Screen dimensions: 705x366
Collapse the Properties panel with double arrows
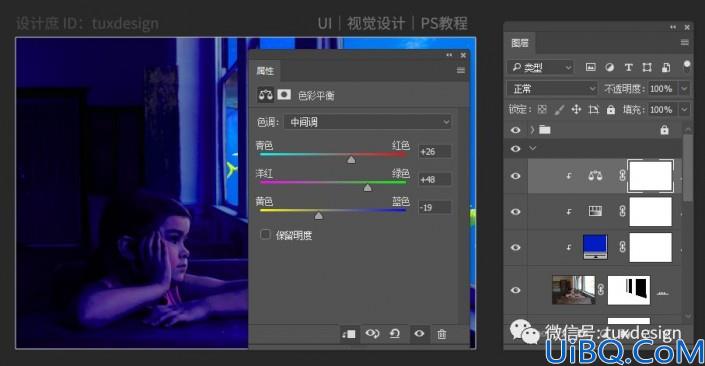tap(449, 55)
